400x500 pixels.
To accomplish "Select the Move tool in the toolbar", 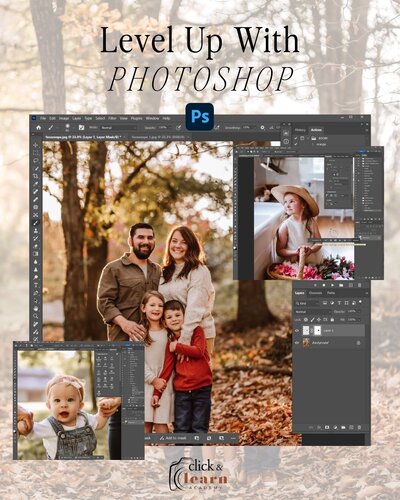I will point(36,145).
